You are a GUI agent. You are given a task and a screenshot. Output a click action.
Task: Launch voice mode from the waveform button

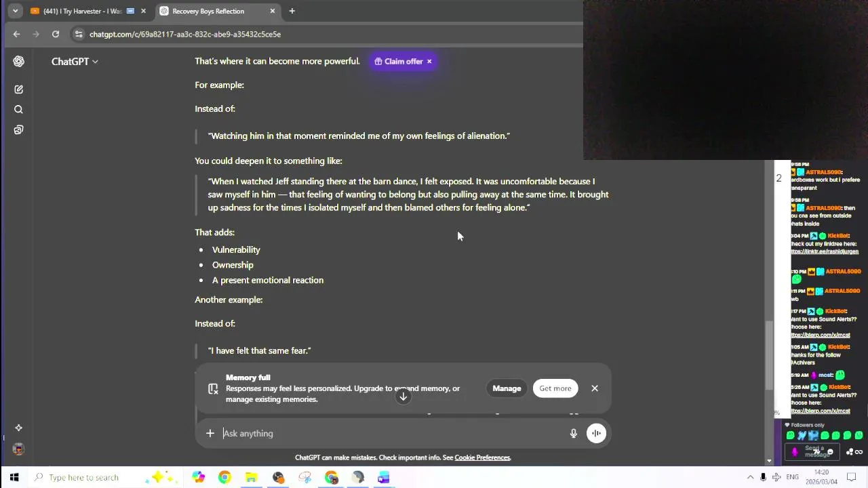596,434
